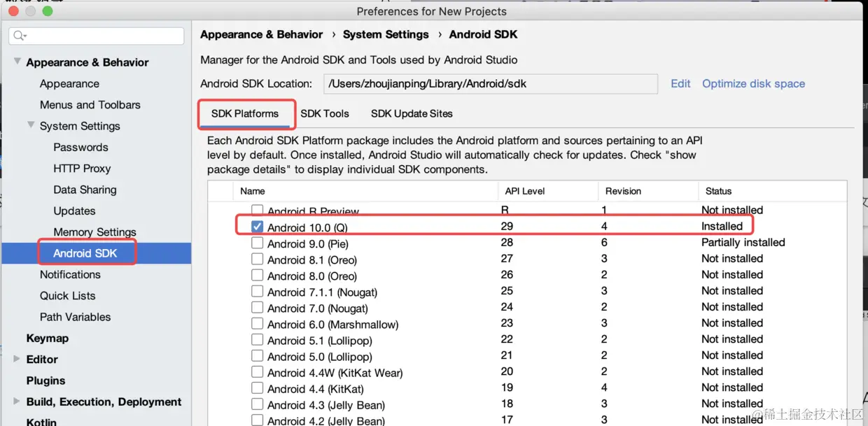Switch to the SDK Platforms tab

pos(245,113)
